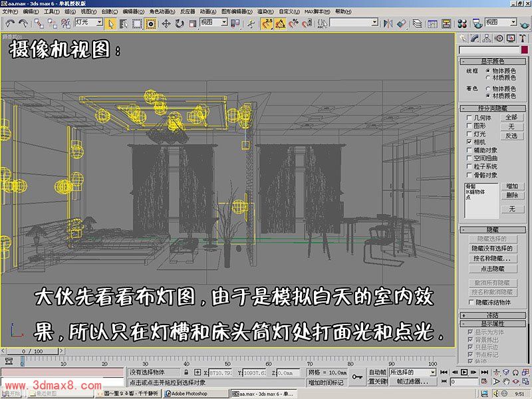532x399 pixels.
Task: Switch to the Create command panel tab
Action: click(463, 39)
